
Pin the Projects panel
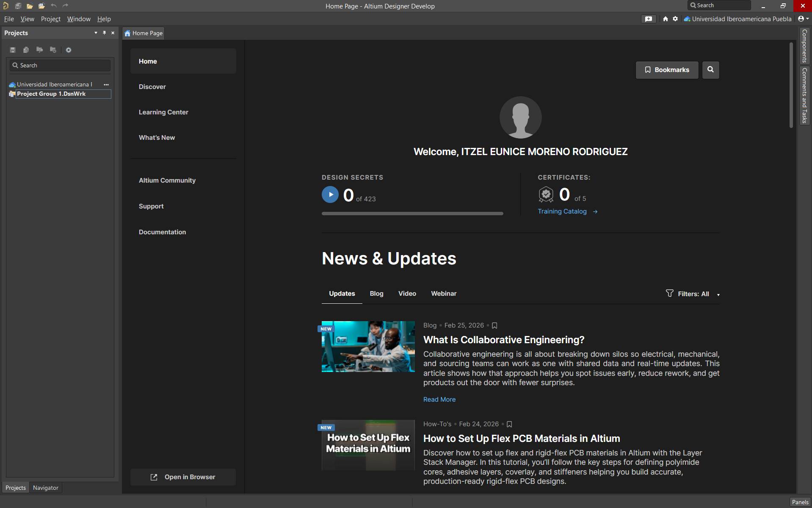pos(104,33)
